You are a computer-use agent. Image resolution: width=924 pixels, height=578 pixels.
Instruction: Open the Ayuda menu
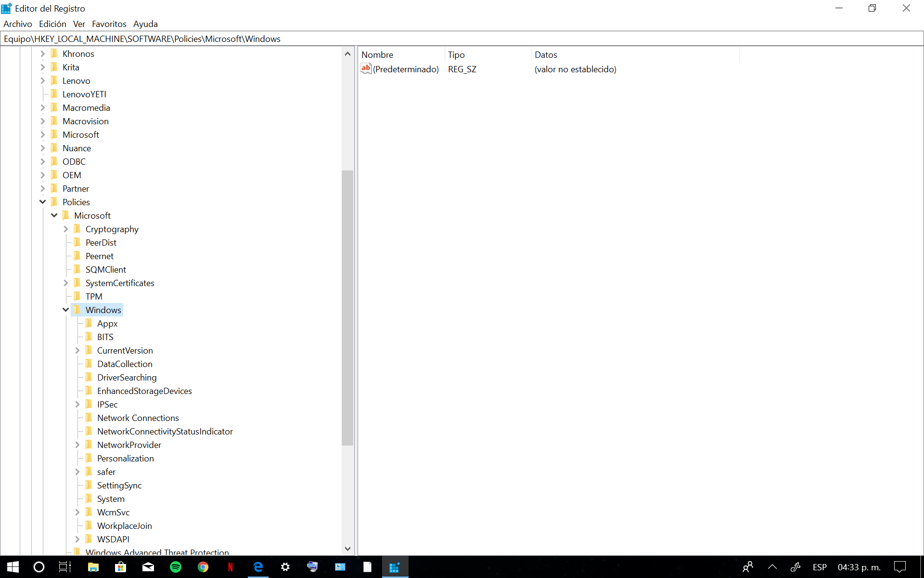tap(145, 24)
